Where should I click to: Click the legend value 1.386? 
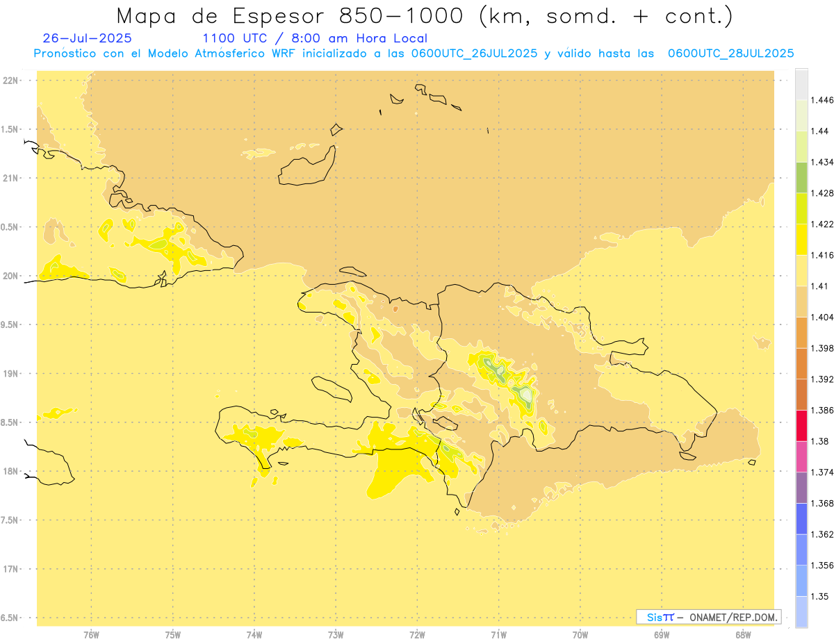824,410
